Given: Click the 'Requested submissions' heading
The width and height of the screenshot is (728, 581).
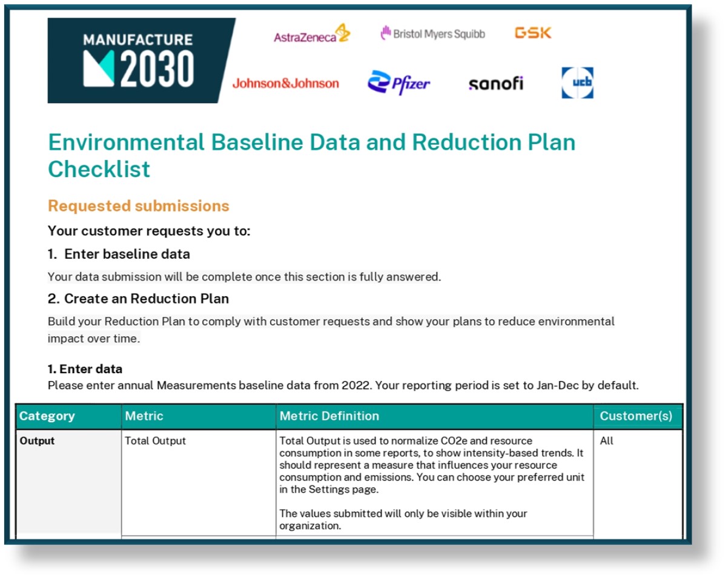Looking at the screenshot, I should coord(138,206).
